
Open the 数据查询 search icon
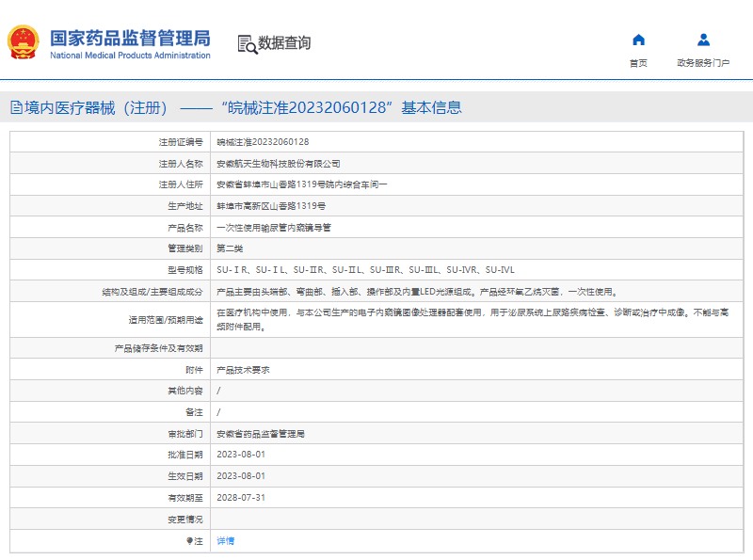pos(248,44)
